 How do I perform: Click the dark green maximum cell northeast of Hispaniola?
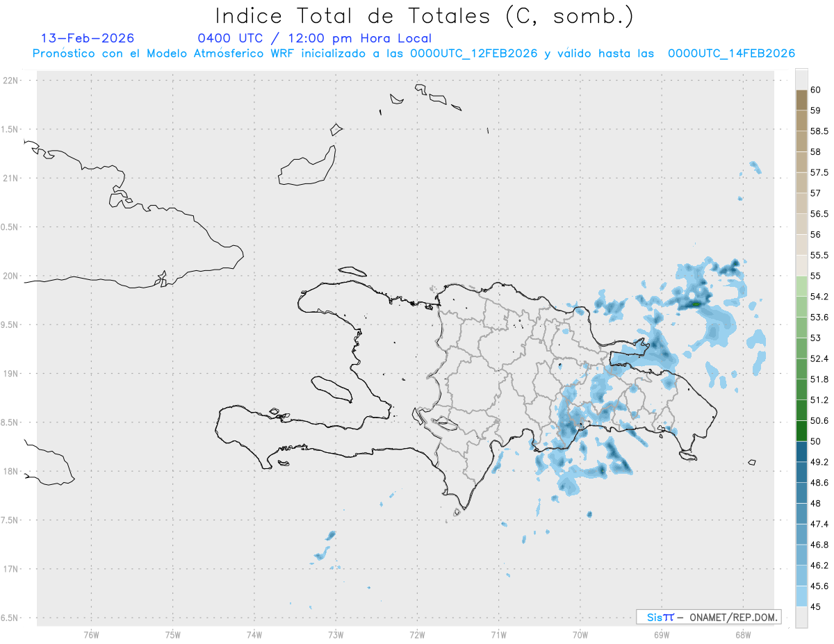tap(695, 304)
